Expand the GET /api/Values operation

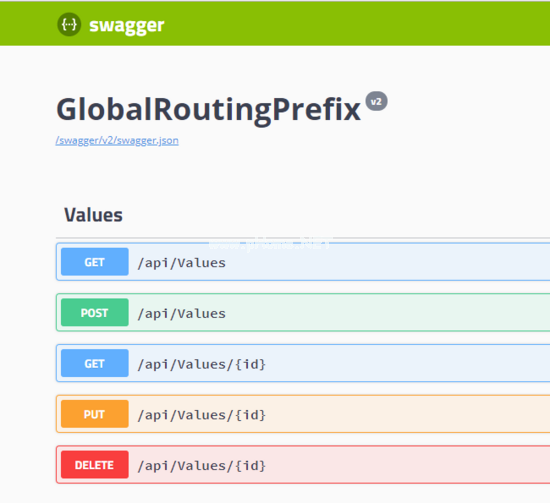tap(303, 262)
